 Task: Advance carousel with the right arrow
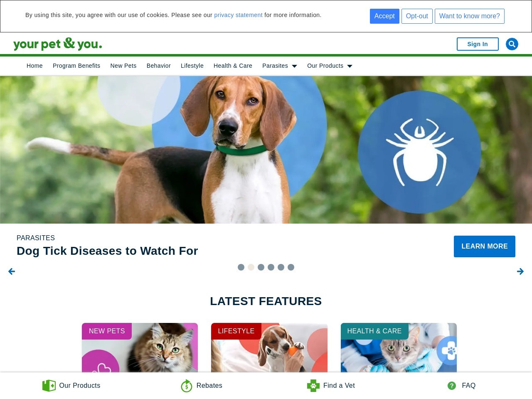[520, 271]
